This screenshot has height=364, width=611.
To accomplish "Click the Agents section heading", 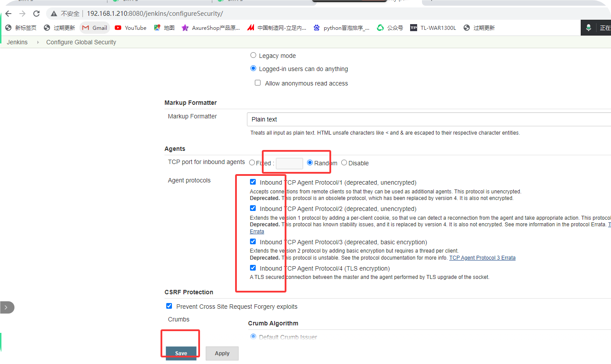I will coord(175,149).
